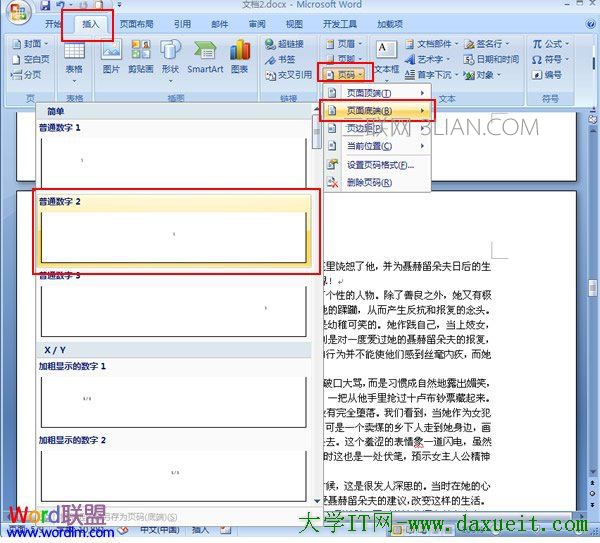Click the gallery scrollbar down arrow
The width and height of the screenshot is (600, 543).
(317, 501)
